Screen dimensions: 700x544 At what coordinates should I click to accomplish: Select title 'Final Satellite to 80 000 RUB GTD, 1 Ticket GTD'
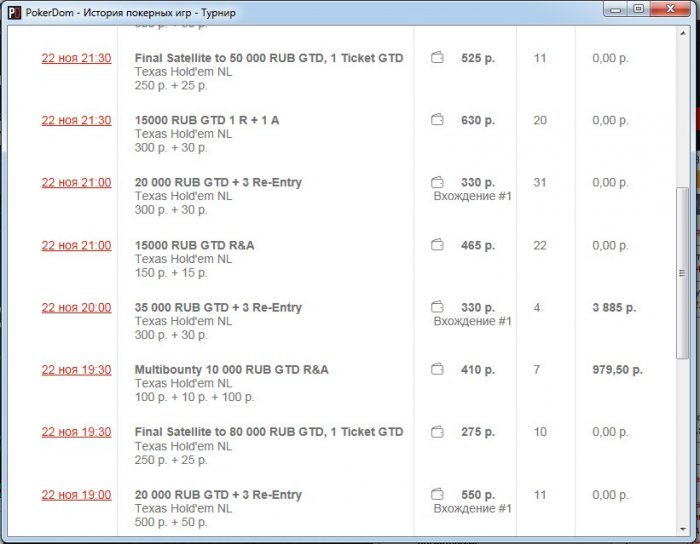pyautogui.click(x=269, y=432)
